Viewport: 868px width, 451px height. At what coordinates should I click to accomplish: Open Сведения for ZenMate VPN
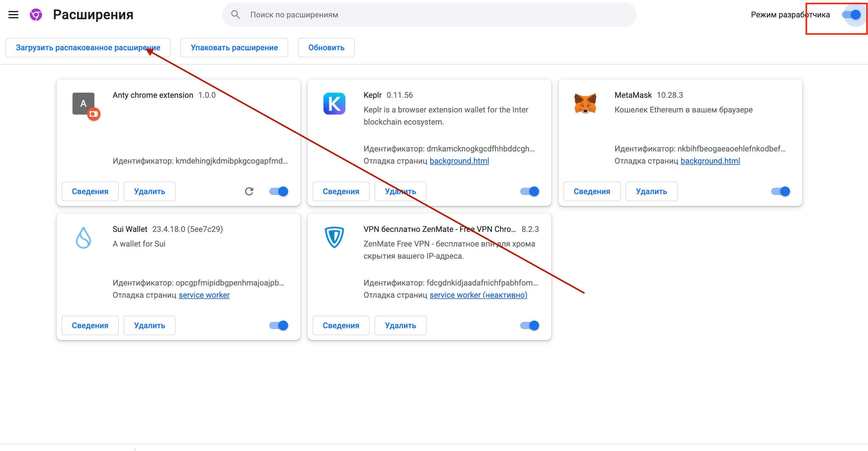pyautogui.click(x=341, y=326)
